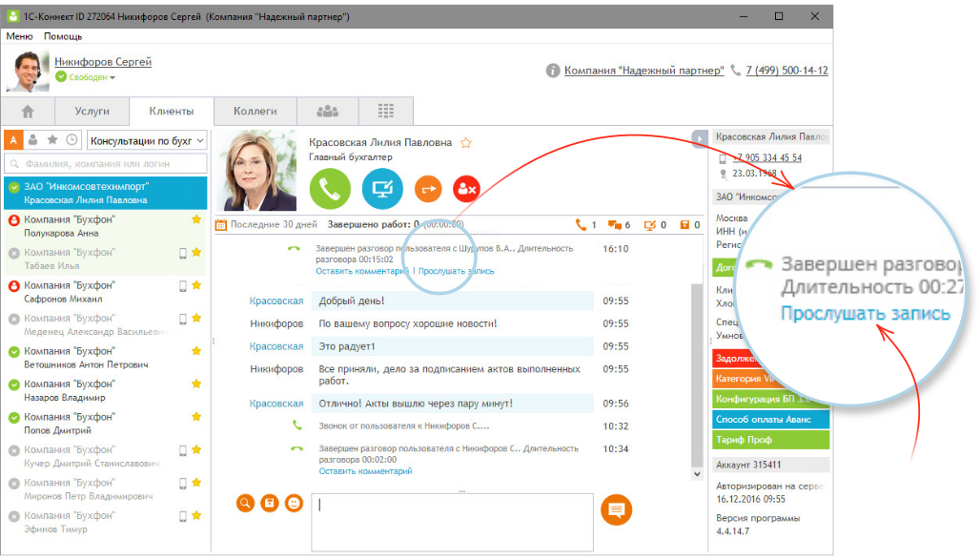
Task: Switch to the Коллеги tab
Action: [x=255, y=112]
